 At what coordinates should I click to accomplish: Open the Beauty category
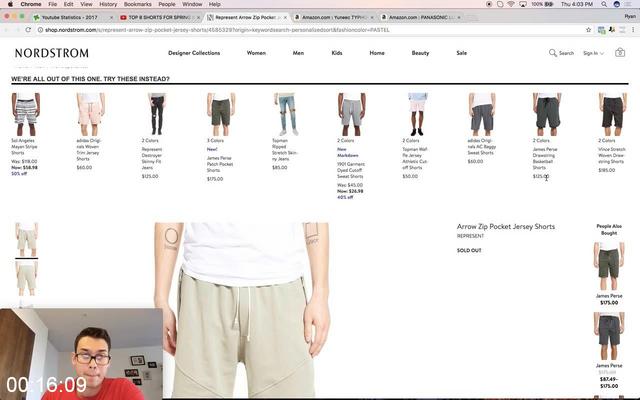click(420, 53)
